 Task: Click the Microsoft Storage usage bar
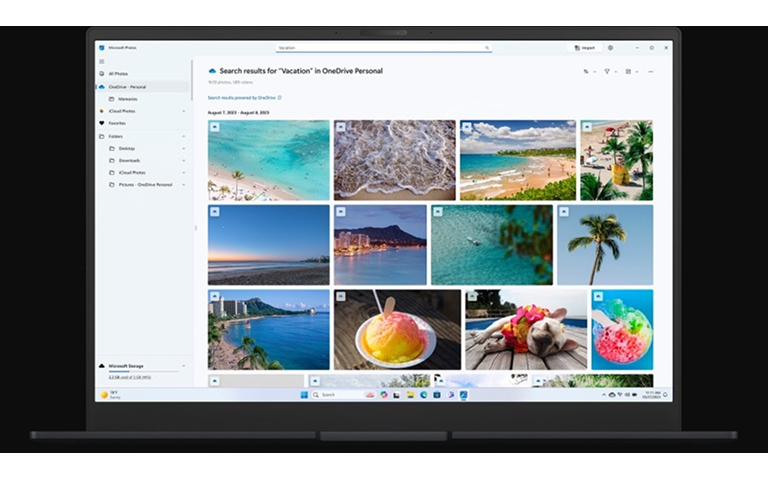(143, 372)
